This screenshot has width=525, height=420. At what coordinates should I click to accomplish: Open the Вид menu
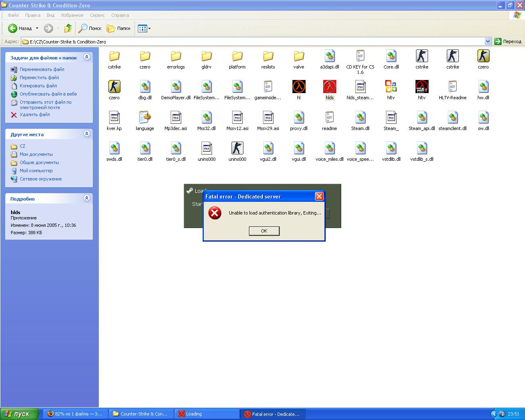click(50, 15)
